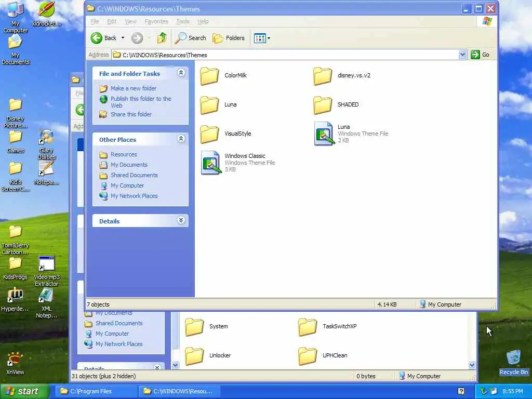Image resolution: width=532 pixels, height=399 pixels.
Task: Select KidsProgs desktop folder
Action: point(15,269)
